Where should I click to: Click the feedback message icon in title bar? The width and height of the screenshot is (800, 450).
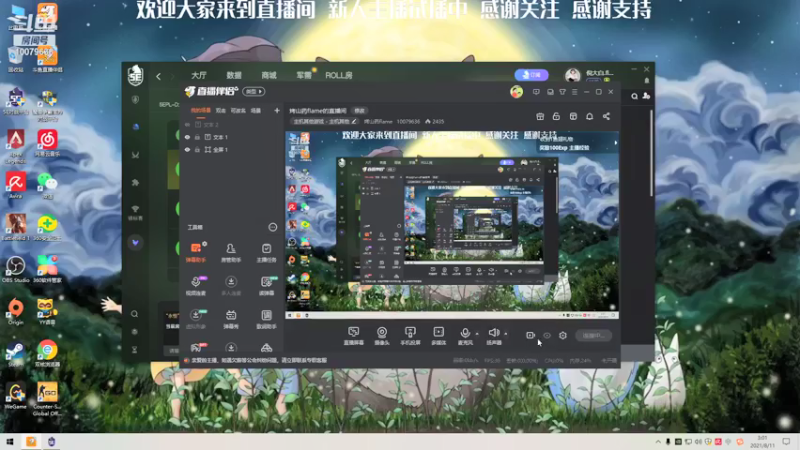tap(536, 92)
